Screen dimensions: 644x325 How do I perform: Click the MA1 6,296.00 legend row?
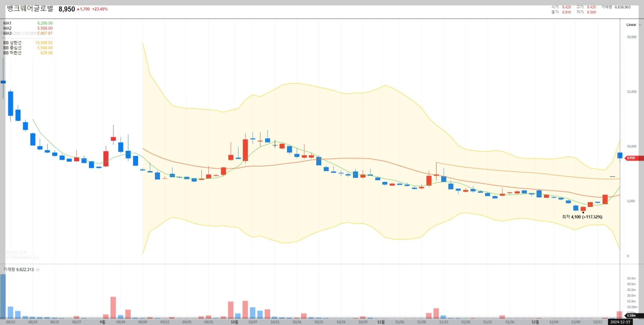coord(28,23)
